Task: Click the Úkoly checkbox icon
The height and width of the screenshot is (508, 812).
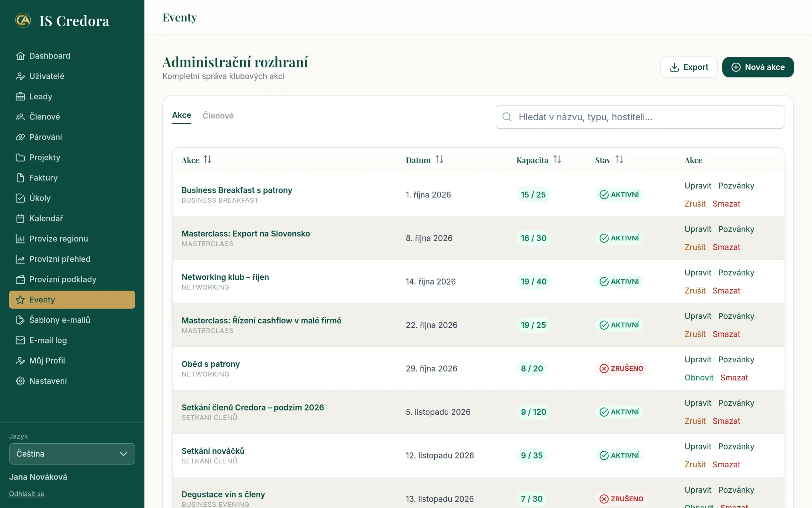Action: coord(20,198)
